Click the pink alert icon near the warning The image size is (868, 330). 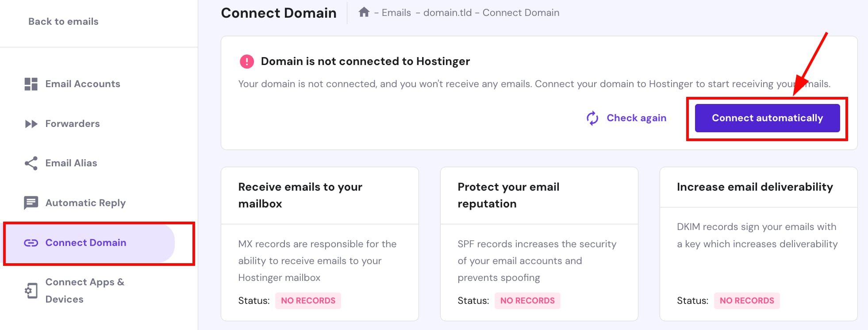click(x=246, y=61)
